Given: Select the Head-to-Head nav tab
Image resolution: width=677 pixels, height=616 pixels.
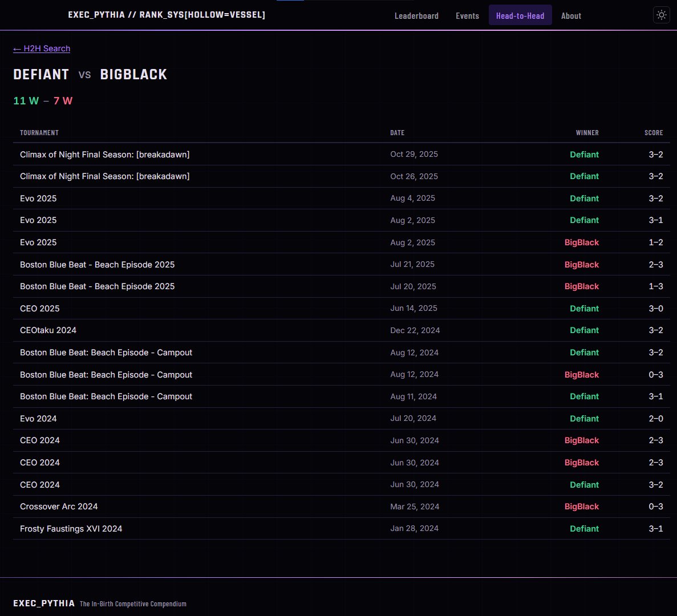Looking at the screenshot, I should pos(520,15).
